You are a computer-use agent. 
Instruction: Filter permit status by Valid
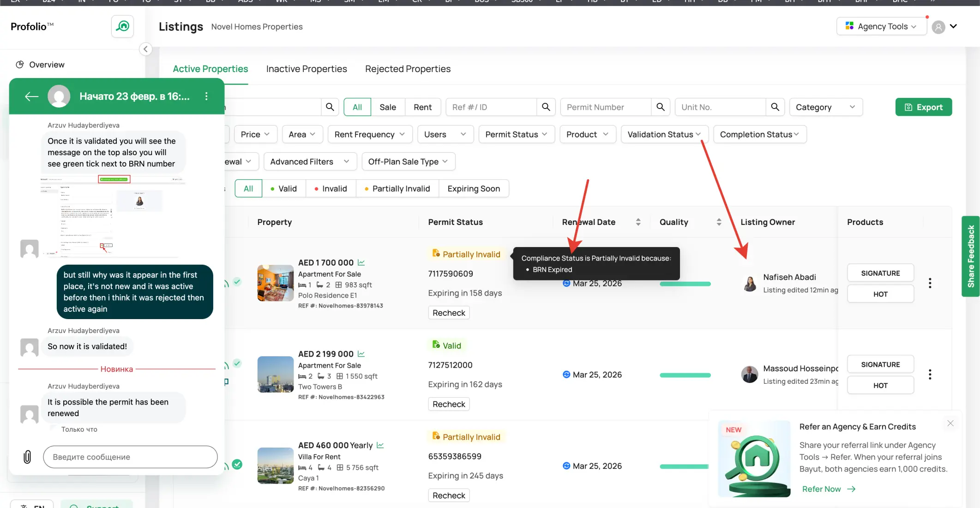(x=284, y=188)
